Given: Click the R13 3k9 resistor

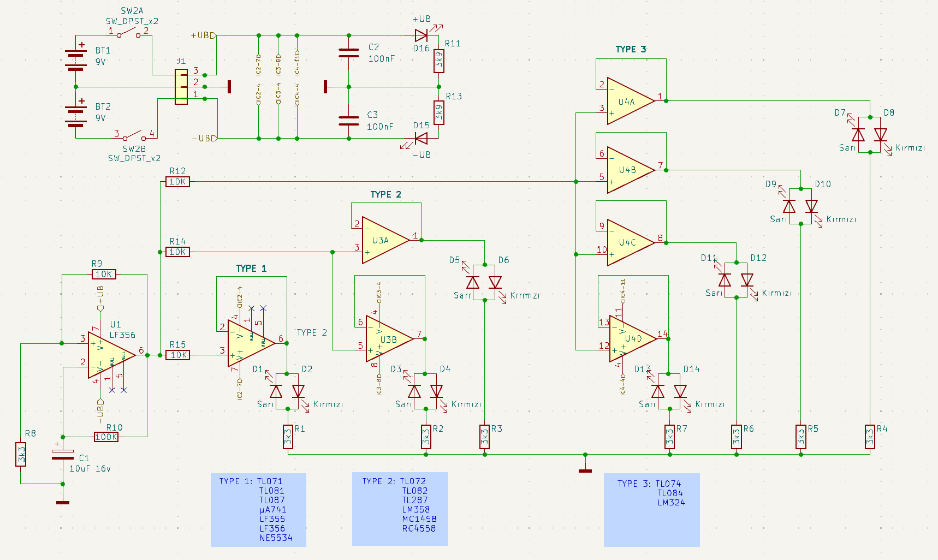Looking at the screenshot, I should [x=439, y=113].
